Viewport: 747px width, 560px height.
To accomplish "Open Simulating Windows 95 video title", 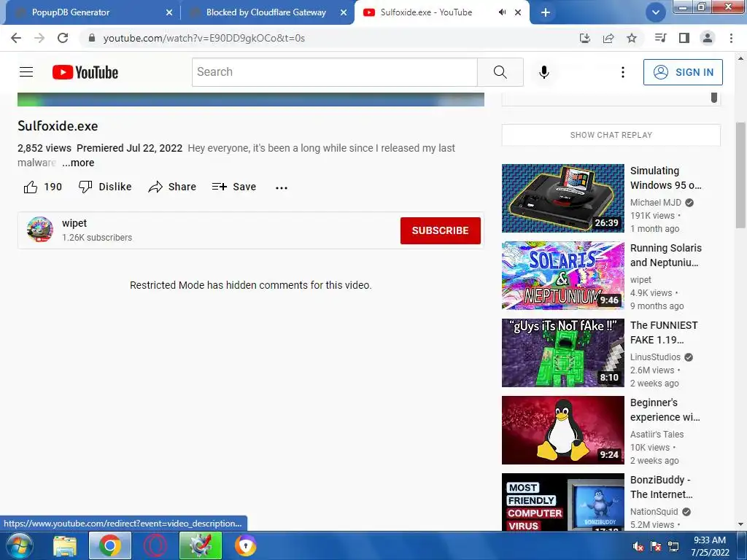I will [x=665, y=178].
